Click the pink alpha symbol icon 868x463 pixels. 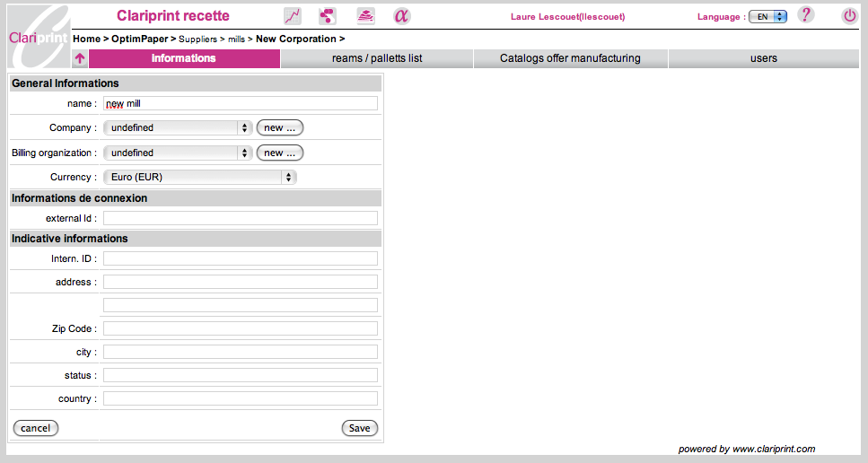pyautogui.click(x=401, y=16)
